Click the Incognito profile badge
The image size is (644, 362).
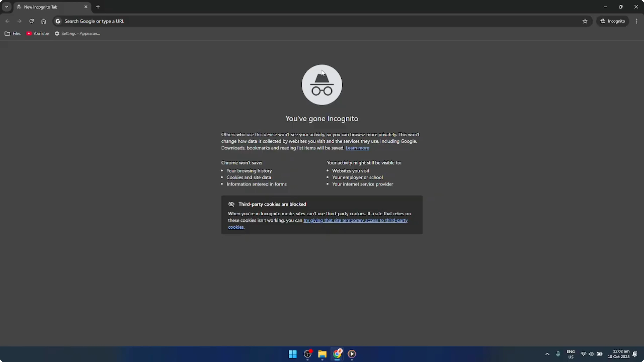[613, 21]
